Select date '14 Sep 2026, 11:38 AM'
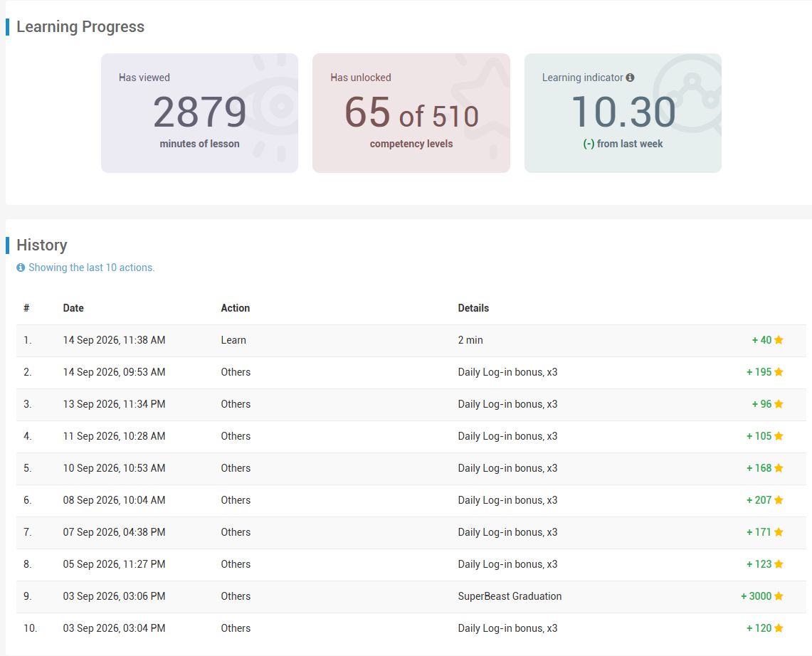Image resolution: width=812 pixels, height=656 pixels. pos(114,340)
